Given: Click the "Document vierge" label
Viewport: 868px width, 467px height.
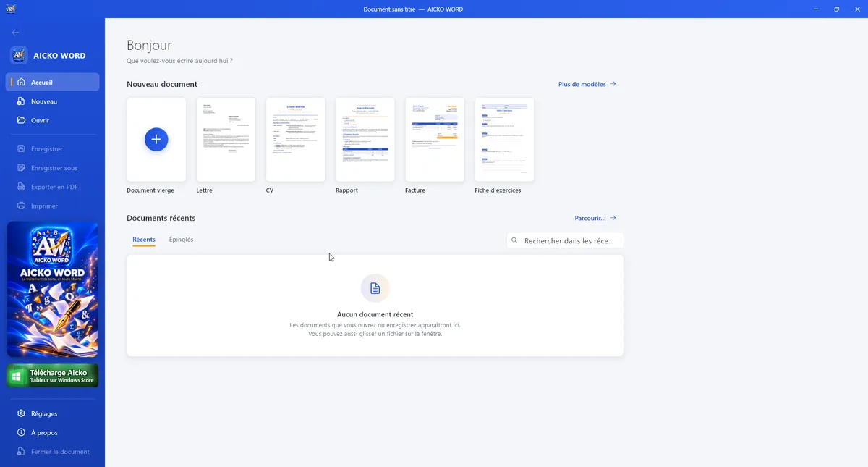Looking at the screenshot, I should coord(150,190).
